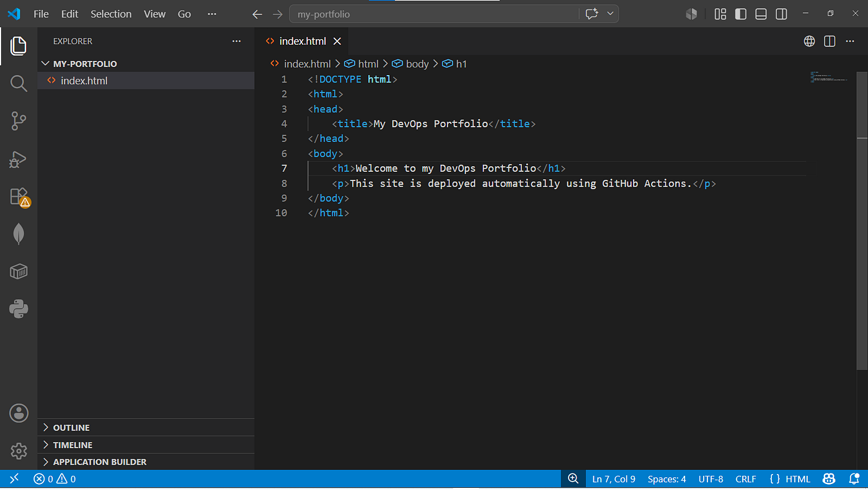Open the Run and Debug view
868x489 pixels.
click(x=19, y=159)
